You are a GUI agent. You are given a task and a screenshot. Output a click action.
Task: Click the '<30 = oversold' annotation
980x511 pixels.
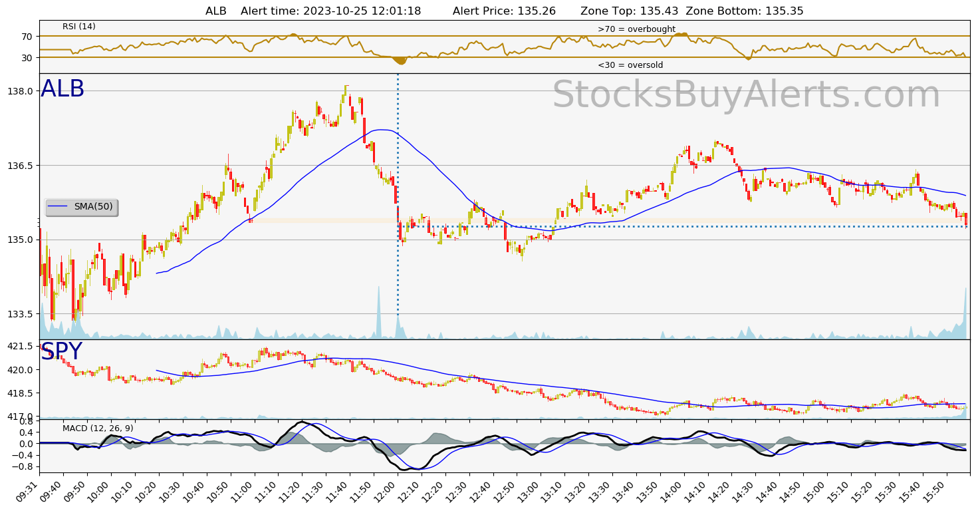[630, 65]
